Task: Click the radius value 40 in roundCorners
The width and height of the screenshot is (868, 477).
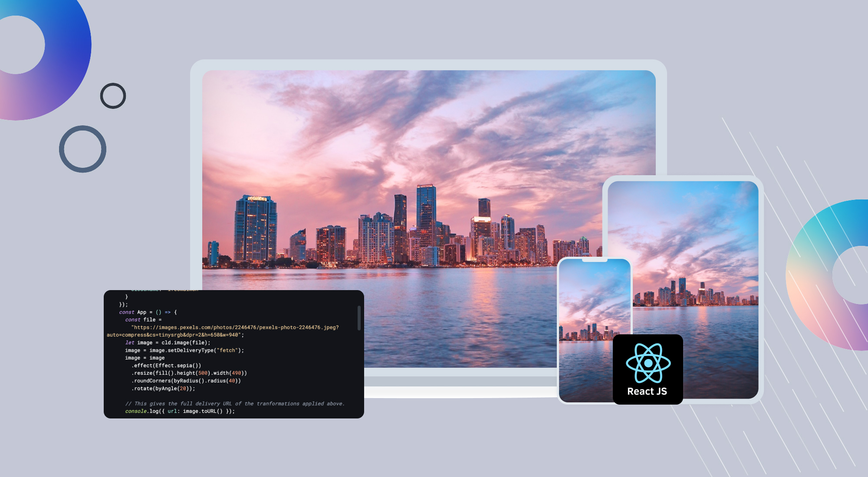Action: (x=232, y=381)
